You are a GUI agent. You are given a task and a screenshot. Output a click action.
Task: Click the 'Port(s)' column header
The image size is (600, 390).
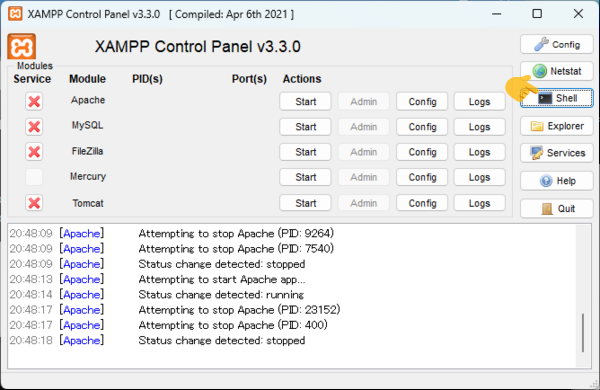coord(249,79)
